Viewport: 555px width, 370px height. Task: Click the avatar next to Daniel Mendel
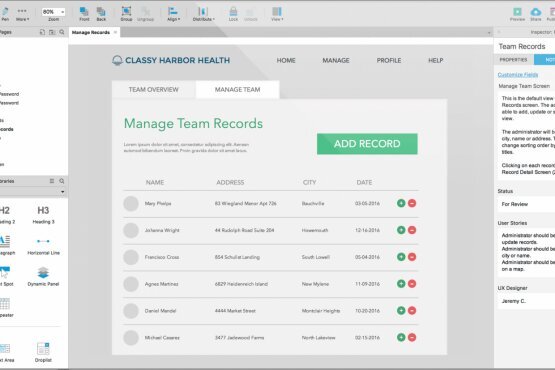[131, 311]
